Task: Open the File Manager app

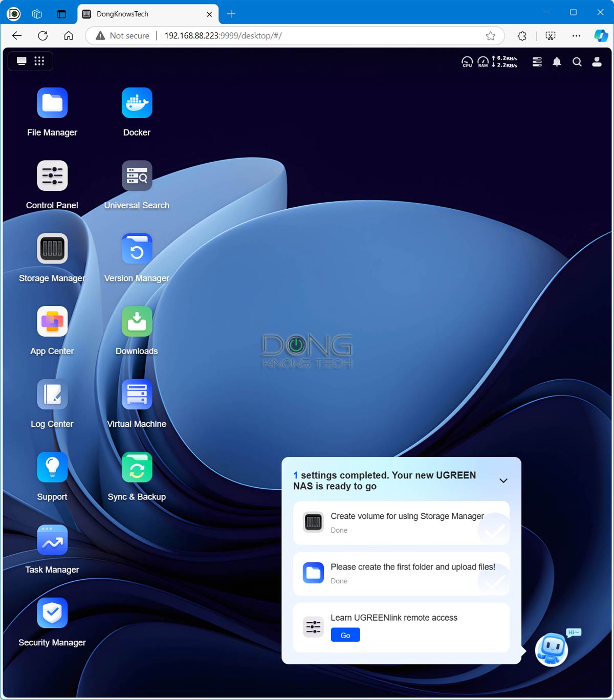Action: 52,103
